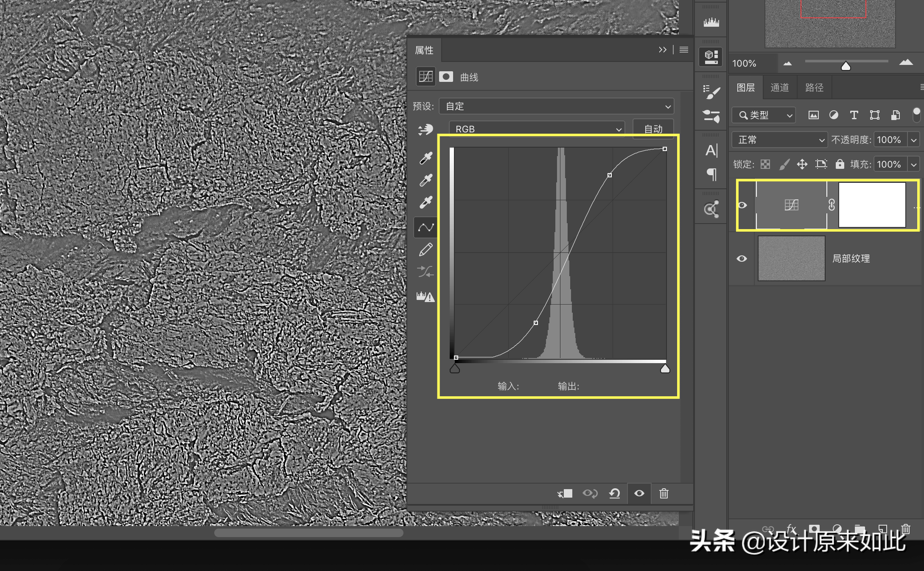Select the 属性 panel tab

424,50
